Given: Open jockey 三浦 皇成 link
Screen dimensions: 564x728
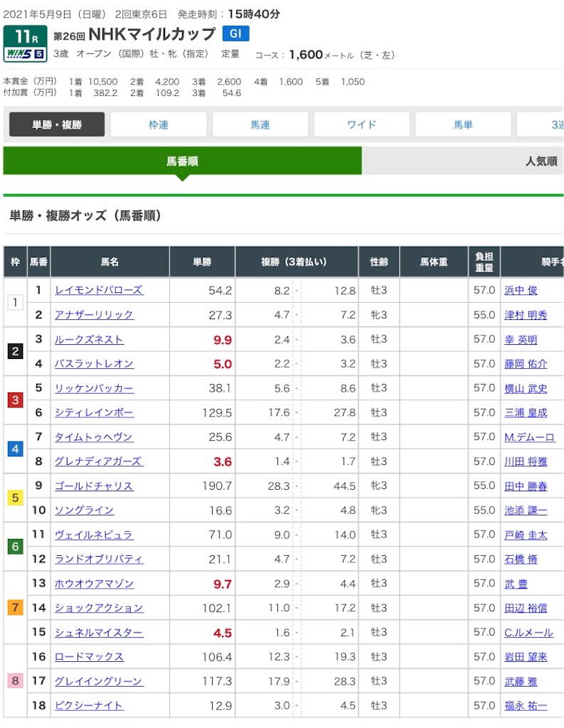Looking at the screenshot, I should [526, 412].
